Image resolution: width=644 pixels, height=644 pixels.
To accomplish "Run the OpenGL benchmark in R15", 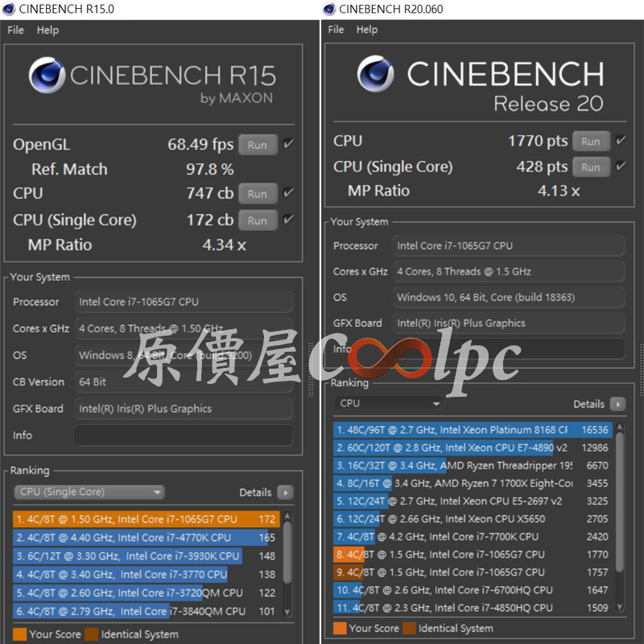I will (258, 146).
